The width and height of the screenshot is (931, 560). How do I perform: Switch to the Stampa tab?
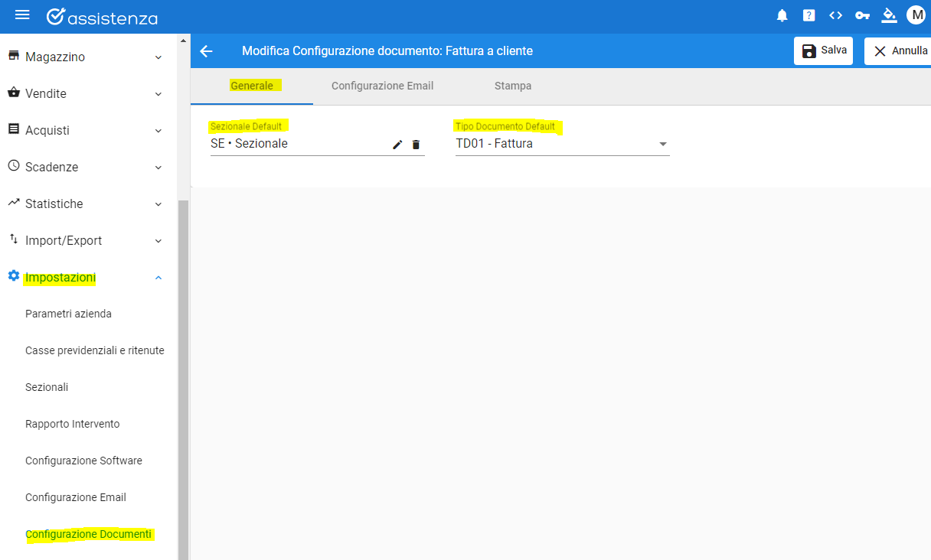[x=512, y=86]
